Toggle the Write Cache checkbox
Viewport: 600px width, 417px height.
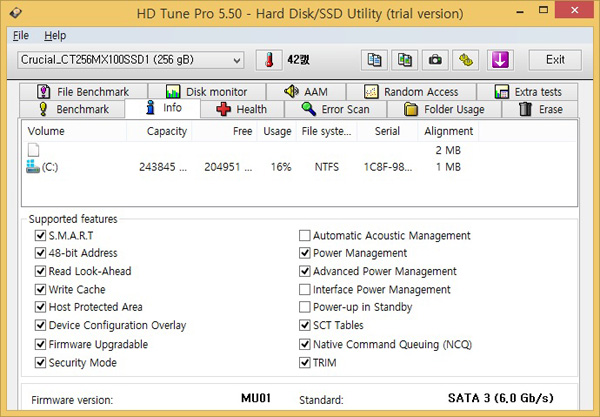click(40, 289)
